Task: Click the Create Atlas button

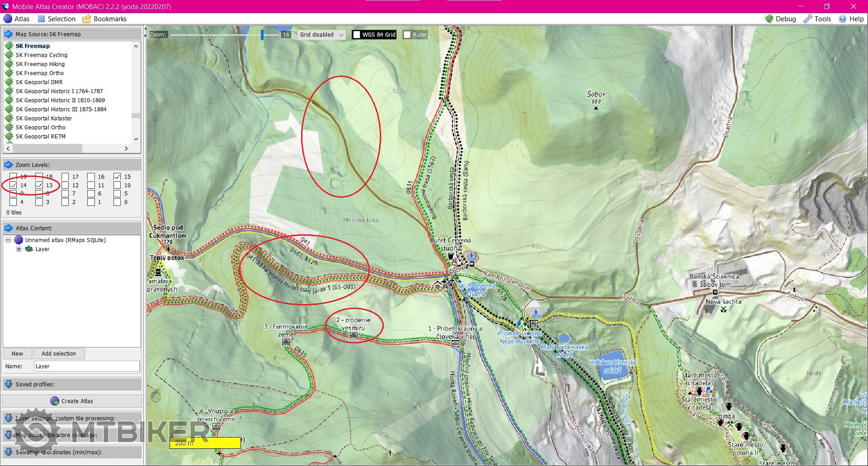Action: (72, 401)
